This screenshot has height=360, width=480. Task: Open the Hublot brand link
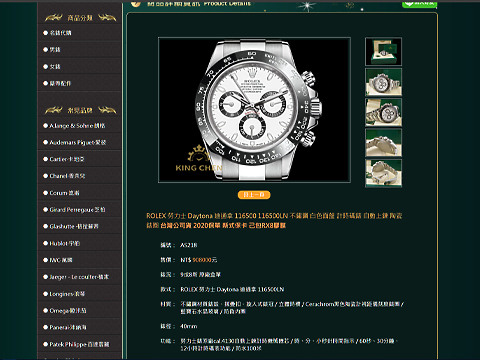[x=64, y=243]
